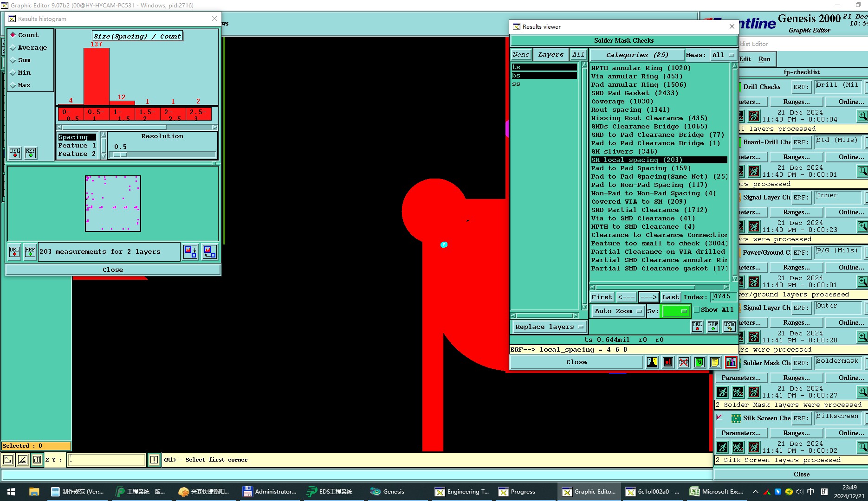Toggle the None layer selection button

point(521,55)
